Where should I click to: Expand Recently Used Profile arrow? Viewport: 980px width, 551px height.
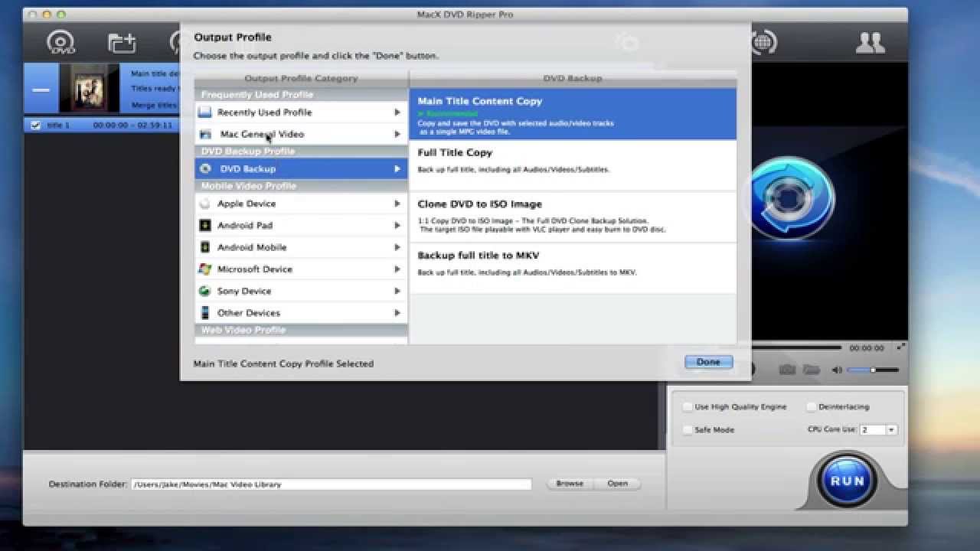pyautogui.click(x=397, y=112)
